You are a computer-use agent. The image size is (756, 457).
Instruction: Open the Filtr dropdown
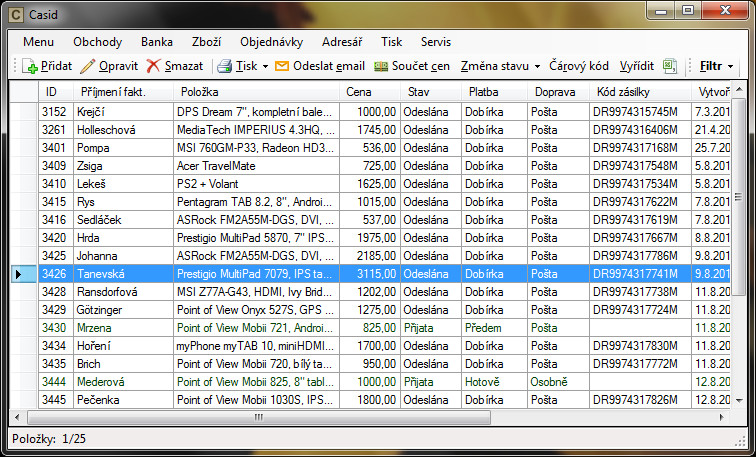716,66
